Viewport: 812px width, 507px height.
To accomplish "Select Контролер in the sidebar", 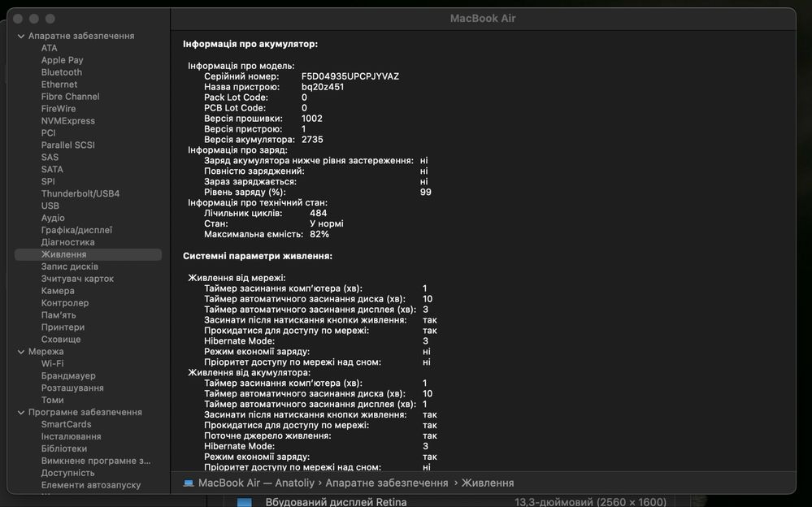I will [x=65, y=303].
